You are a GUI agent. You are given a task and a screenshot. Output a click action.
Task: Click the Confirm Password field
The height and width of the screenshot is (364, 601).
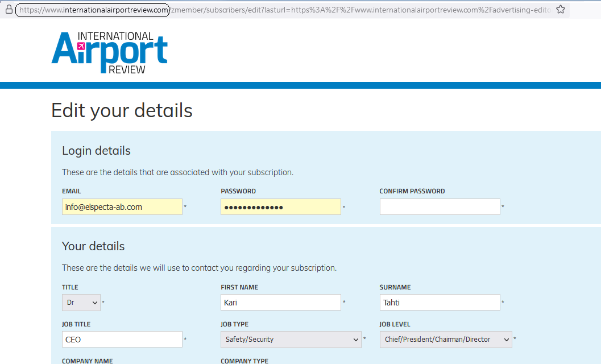click(x=440, y=206)
